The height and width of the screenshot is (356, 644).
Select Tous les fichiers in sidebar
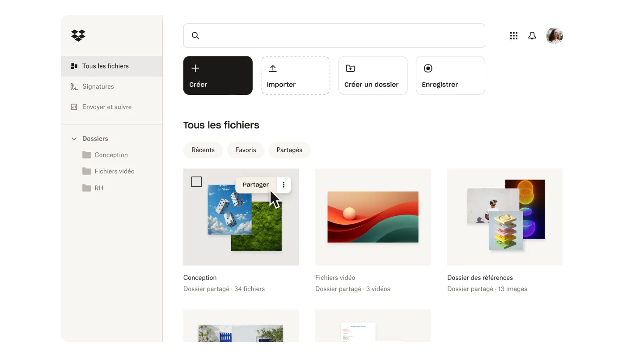106,66
